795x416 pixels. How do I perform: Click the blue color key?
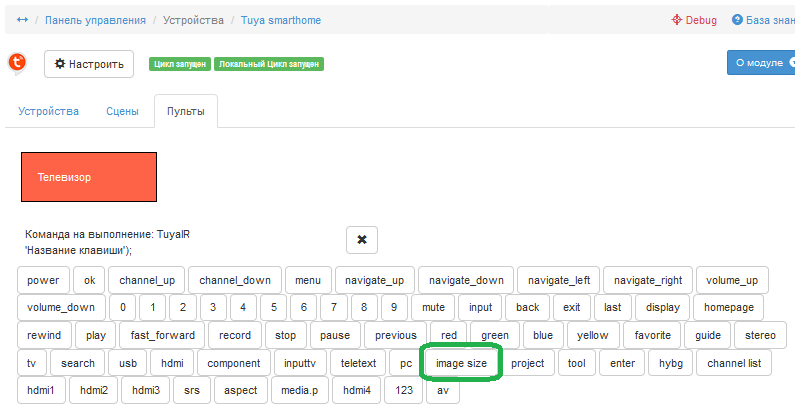[543, 335]
